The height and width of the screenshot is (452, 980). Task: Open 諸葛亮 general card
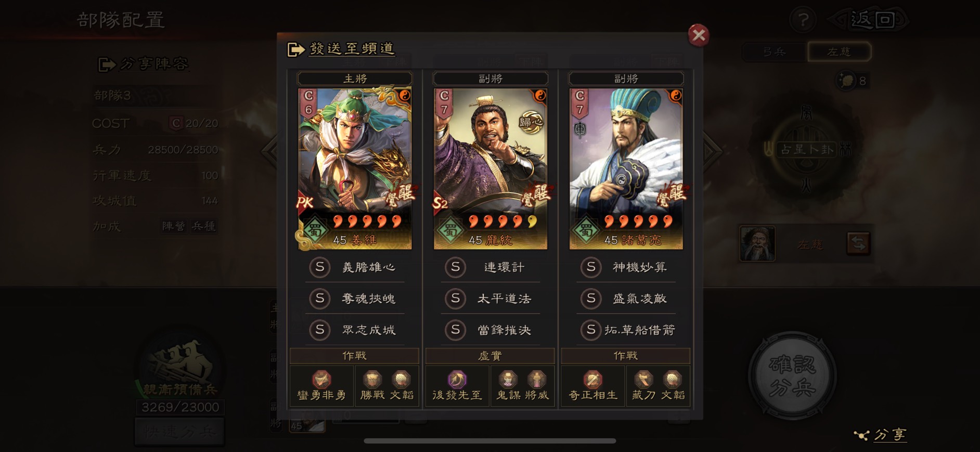point(626,169)
